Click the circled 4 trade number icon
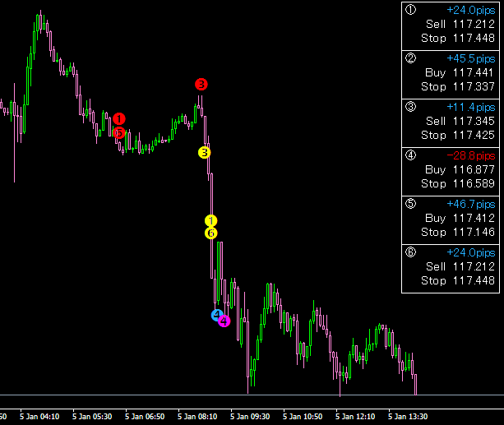 click(x=411, y=155)
